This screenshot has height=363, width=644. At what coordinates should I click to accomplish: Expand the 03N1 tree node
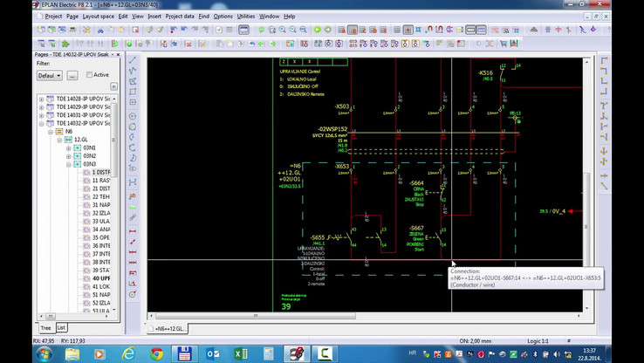coord(69,148)
